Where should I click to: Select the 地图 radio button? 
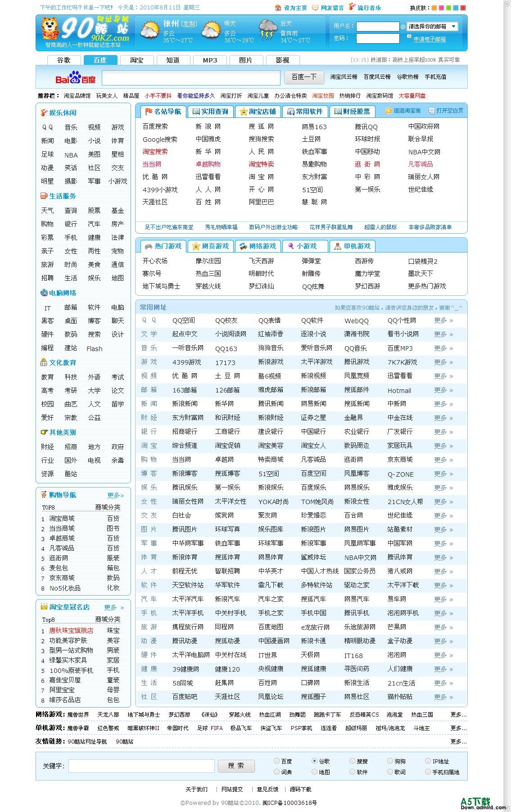pos(314,772)
